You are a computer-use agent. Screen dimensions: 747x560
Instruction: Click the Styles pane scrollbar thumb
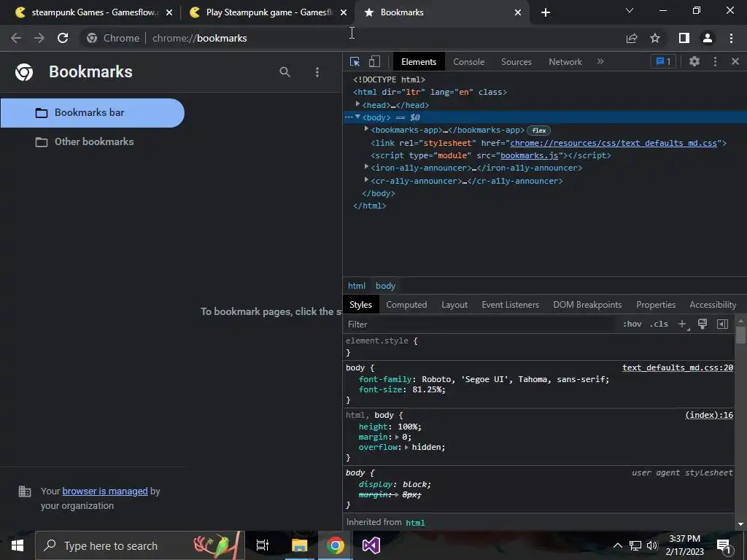pyautogui.click(x=740, y=334)
